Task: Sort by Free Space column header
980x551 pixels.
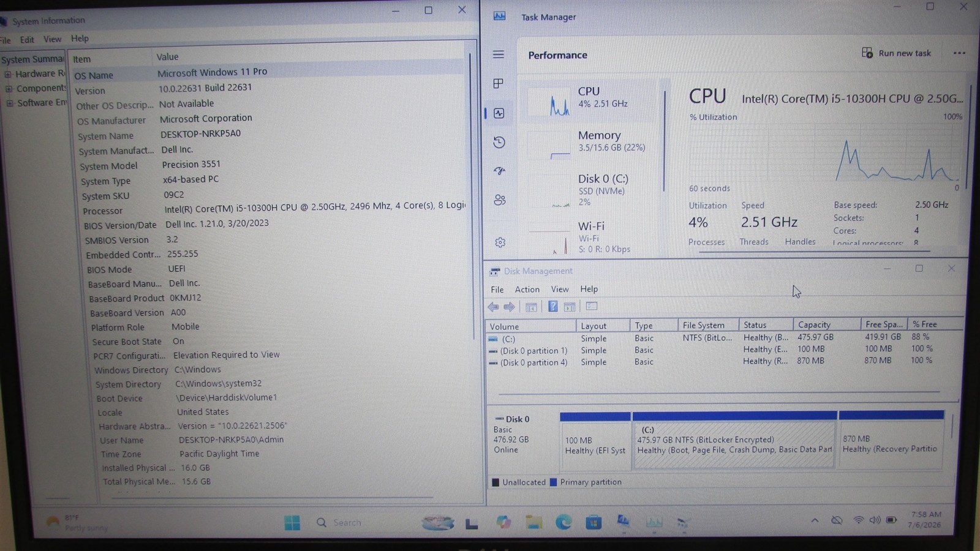Action: point(883,324)
